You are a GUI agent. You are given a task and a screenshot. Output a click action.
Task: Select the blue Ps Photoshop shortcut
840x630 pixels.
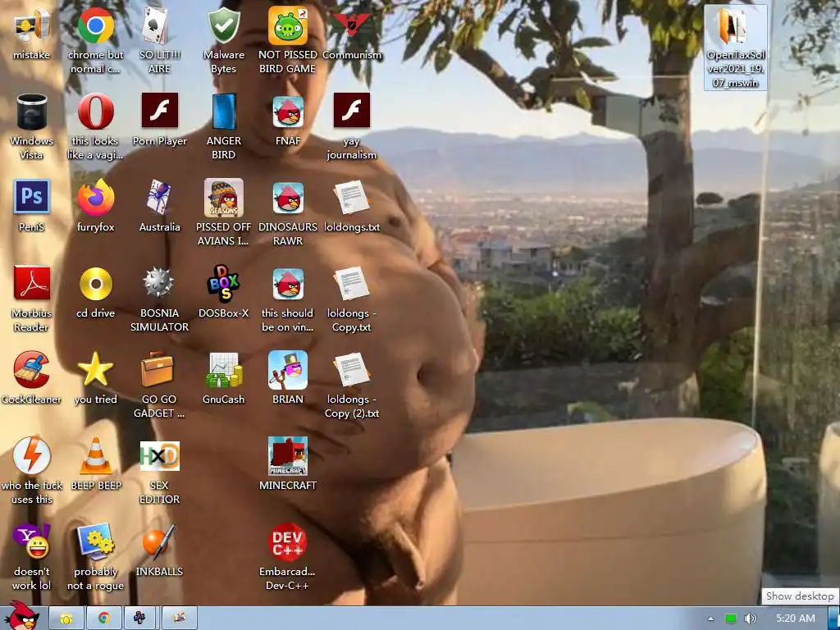(31, 206)
